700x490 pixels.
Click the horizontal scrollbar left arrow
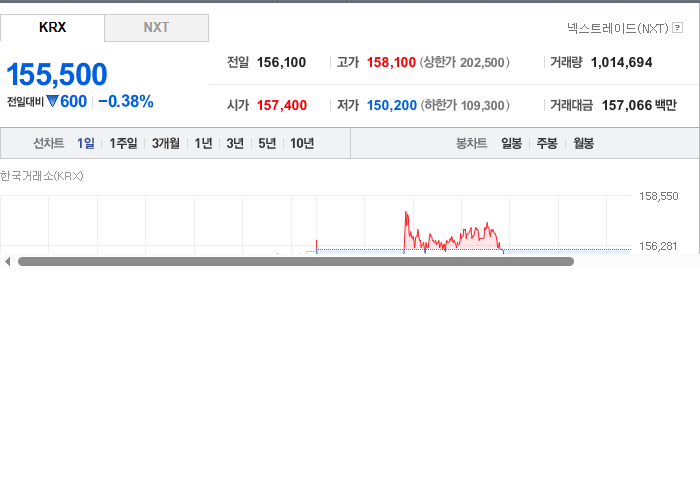point(7,262)
